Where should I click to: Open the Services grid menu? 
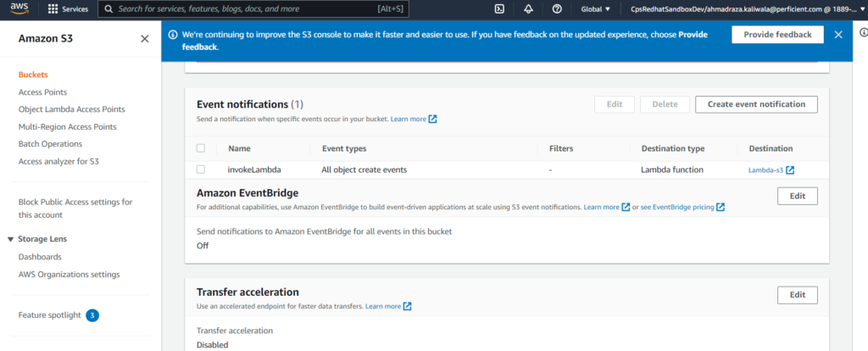coord(68,8)
